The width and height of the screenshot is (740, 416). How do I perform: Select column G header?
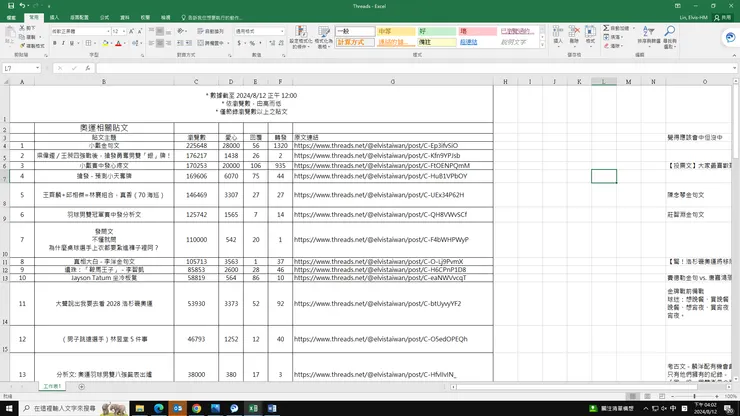click(x=393, y=82)
